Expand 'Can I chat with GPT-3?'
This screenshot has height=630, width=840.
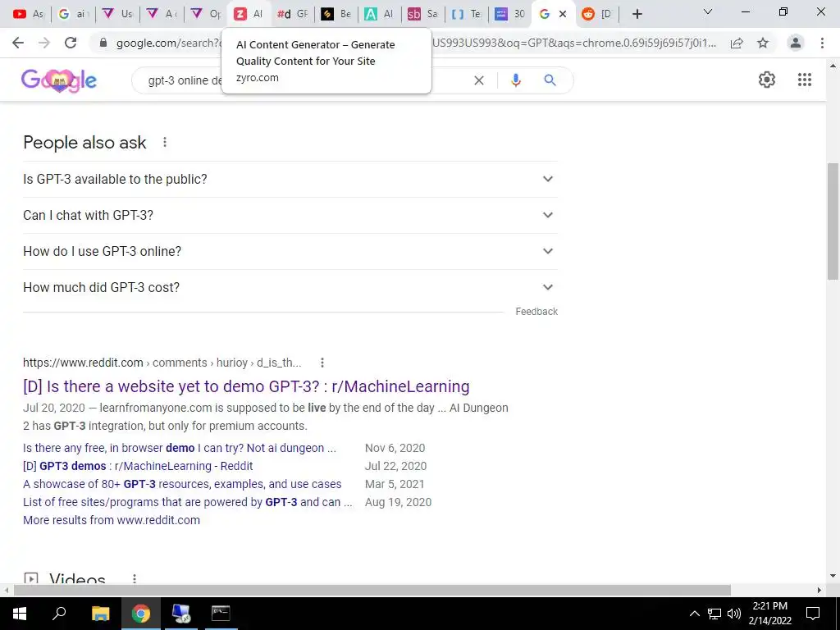pyautogui.click(x=290, y=215)
